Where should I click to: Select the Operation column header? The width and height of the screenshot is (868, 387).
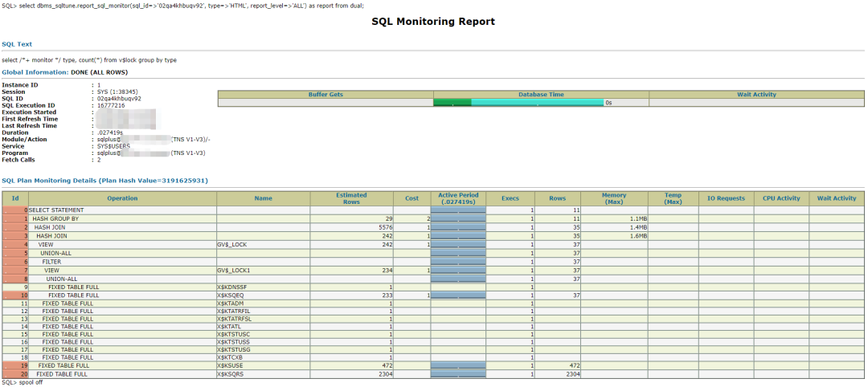(122, 198)
